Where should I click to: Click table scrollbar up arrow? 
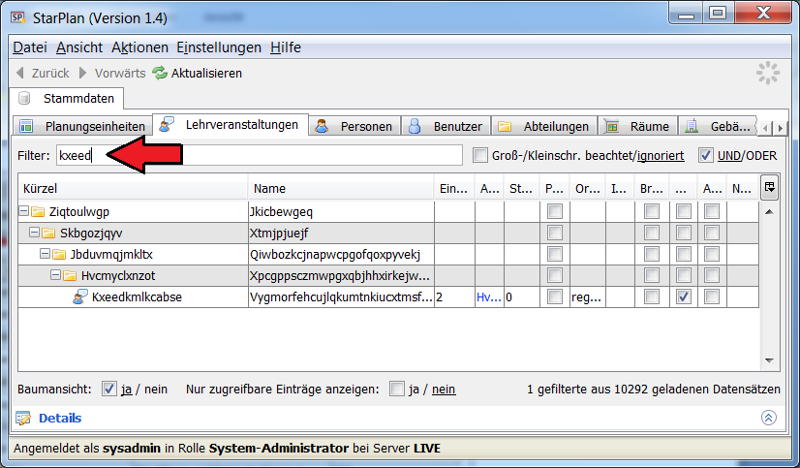(x=769, y=211)
